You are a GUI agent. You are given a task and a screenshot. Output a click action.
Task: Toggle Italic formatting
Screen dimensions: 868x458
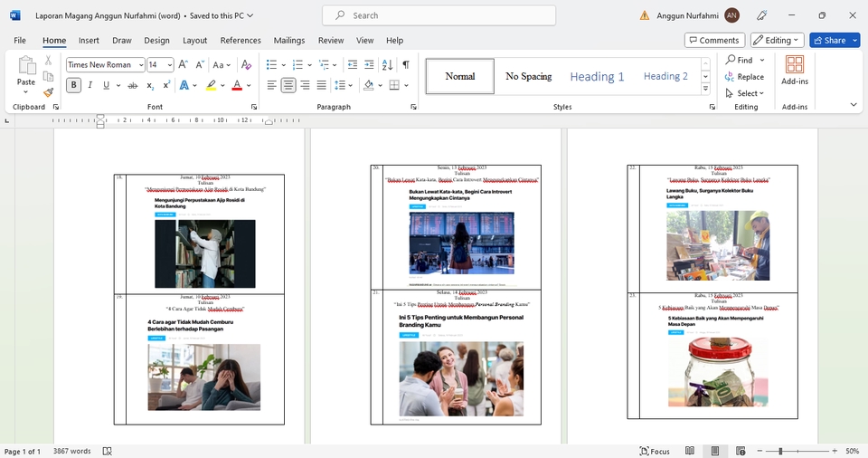tap(90, 85)
